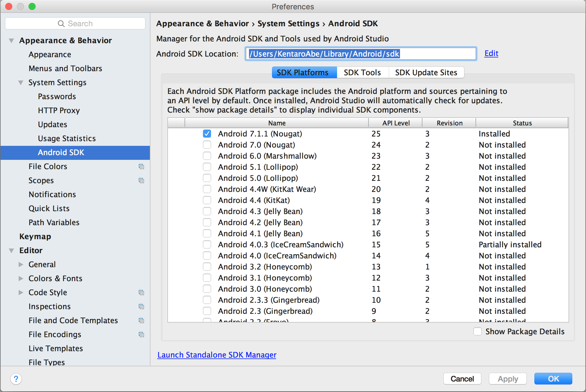This screenshot has width=586, height=392.
Task: Check Android 4.2 (Jelly Bean) checkbox
Action: click(x=207, y=222)
